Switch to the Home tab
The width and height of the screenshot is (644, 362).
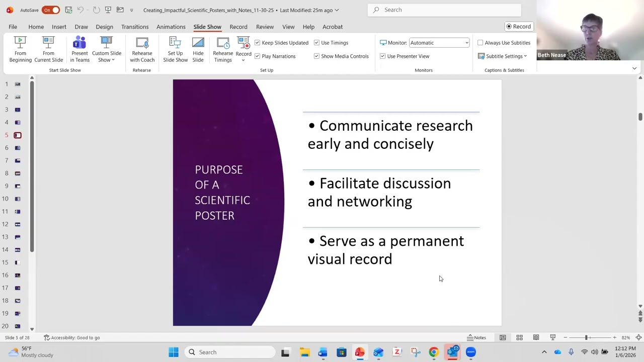(36, 27)
